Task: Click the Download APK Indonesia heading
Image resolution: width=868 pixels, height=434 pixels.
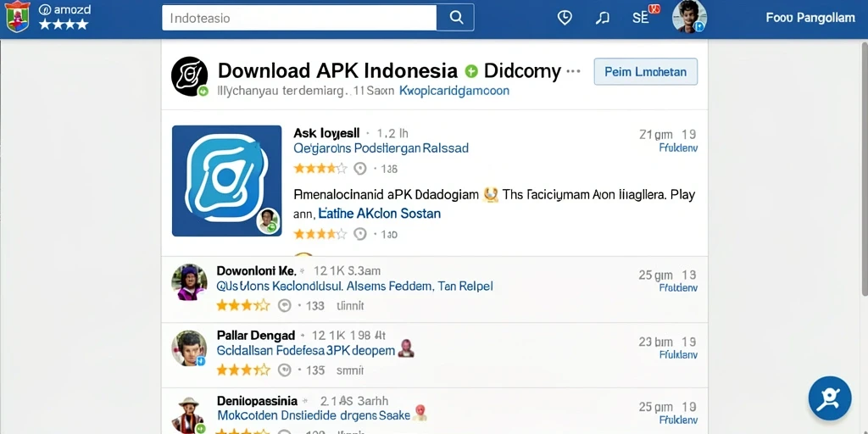Action: [x=337, y=71]
